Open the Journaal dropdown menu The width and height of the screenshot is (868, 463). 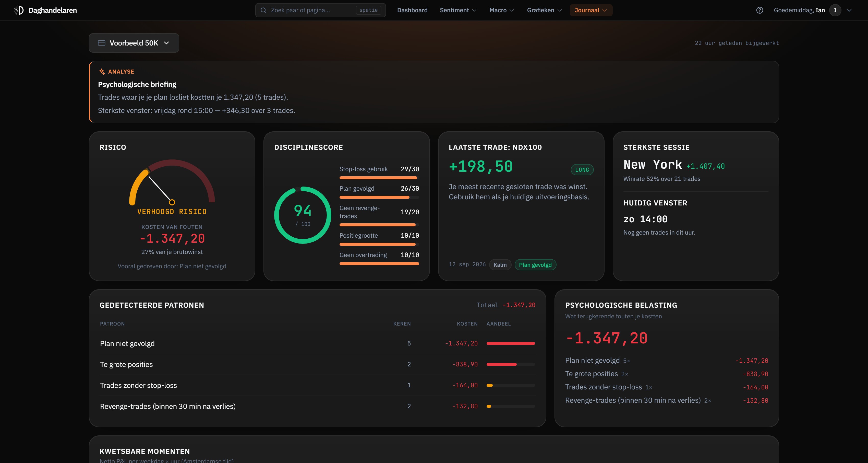[x=591, y=10]
